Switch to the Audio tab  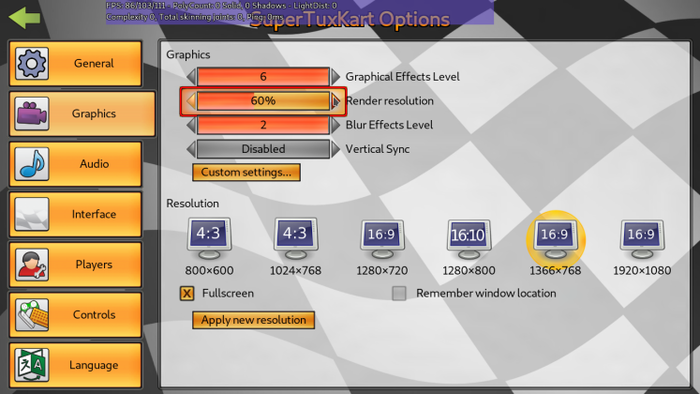point(75,164)
